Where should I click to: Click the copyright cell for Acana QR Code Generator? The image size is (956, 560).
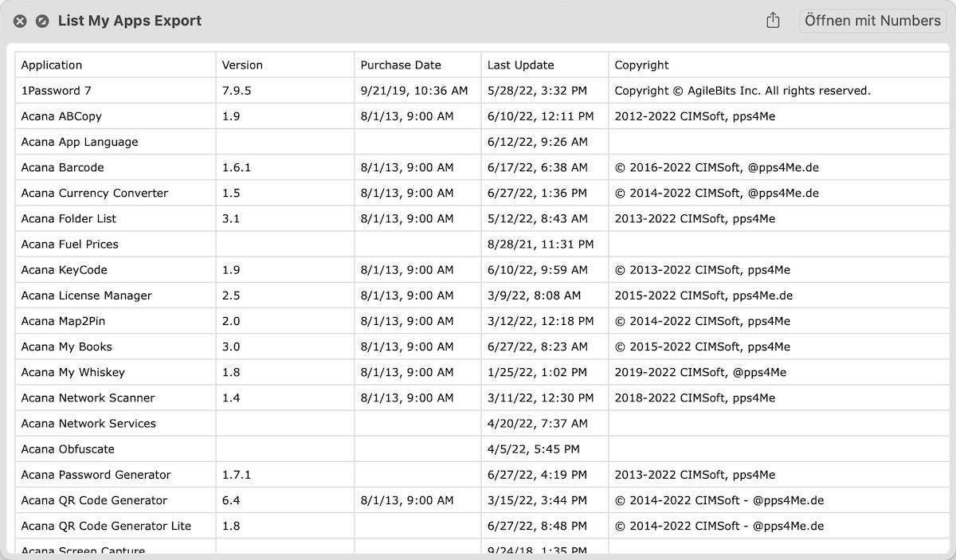[x=778, y=500]
